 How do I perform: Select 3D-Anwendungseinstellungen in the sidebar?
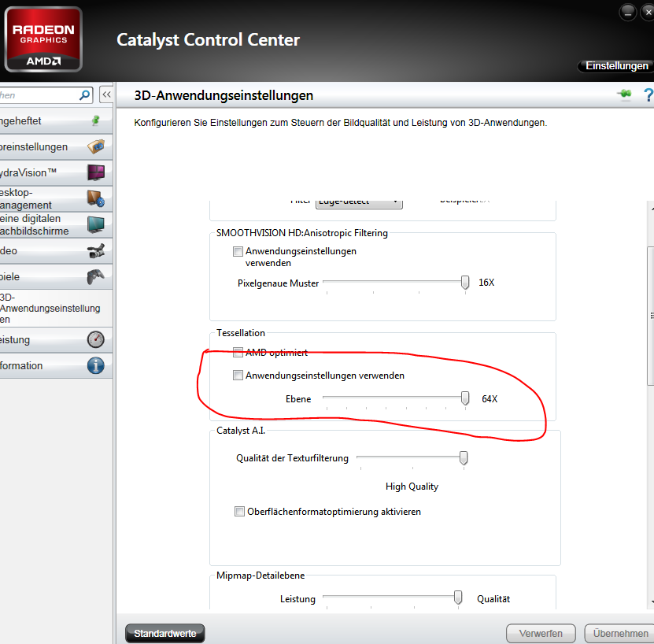(x=56, y=309)
